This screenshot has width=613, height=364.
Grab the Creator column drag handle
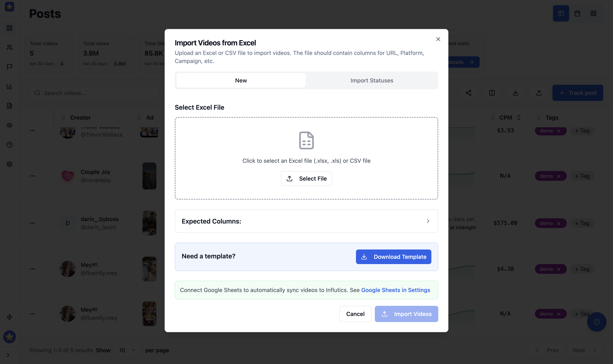coord(63,118)
